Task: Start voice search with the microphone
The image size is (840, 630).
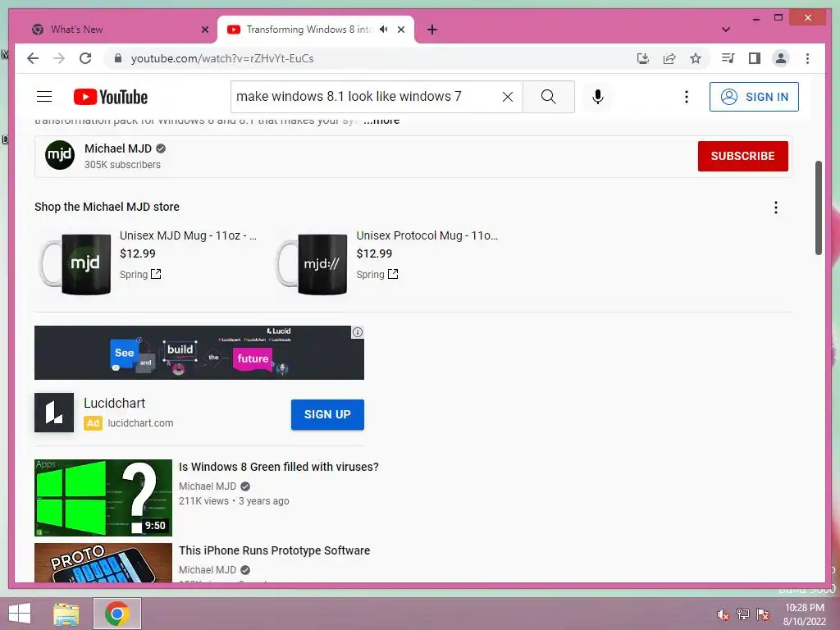Action: pyautogui.click(x=598, y=97)
